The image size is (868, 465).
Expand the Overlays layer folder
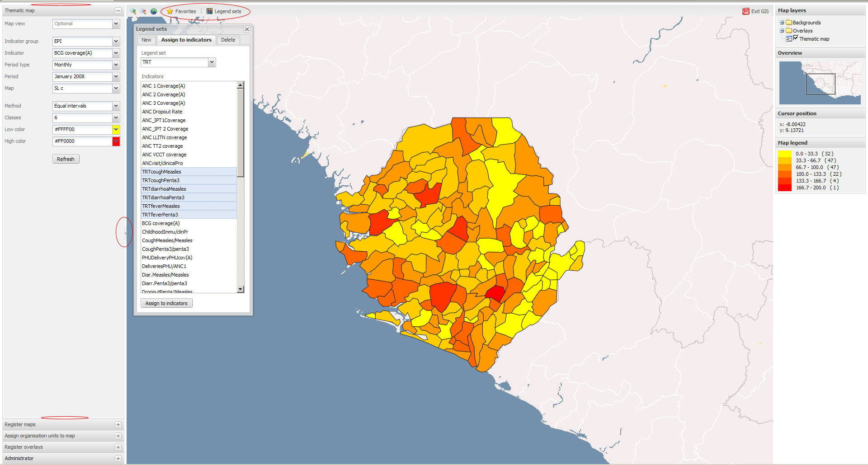tap(782, 31)
